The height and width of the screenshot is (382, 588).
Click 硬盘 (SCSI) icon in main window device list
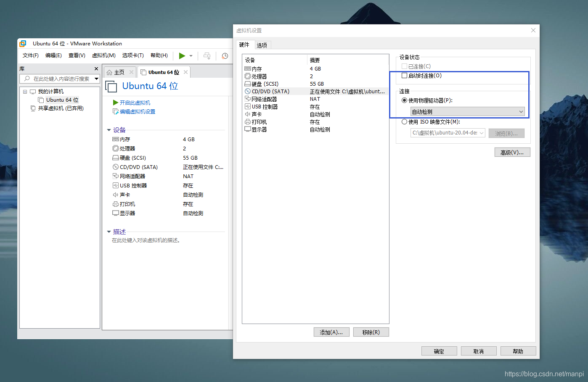(116, 158)
